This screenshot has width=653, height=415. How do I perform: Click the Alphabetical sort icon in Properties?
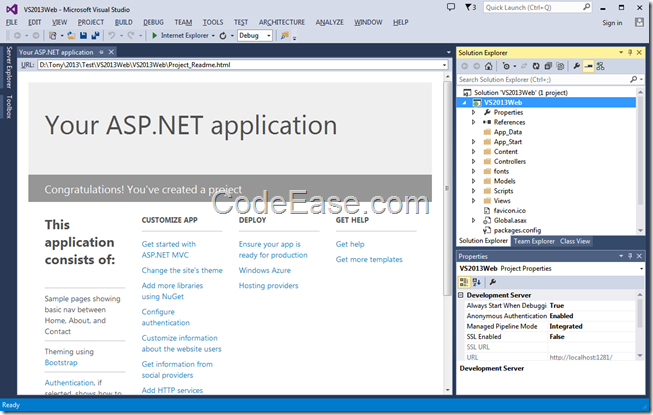tap(477, 282)
